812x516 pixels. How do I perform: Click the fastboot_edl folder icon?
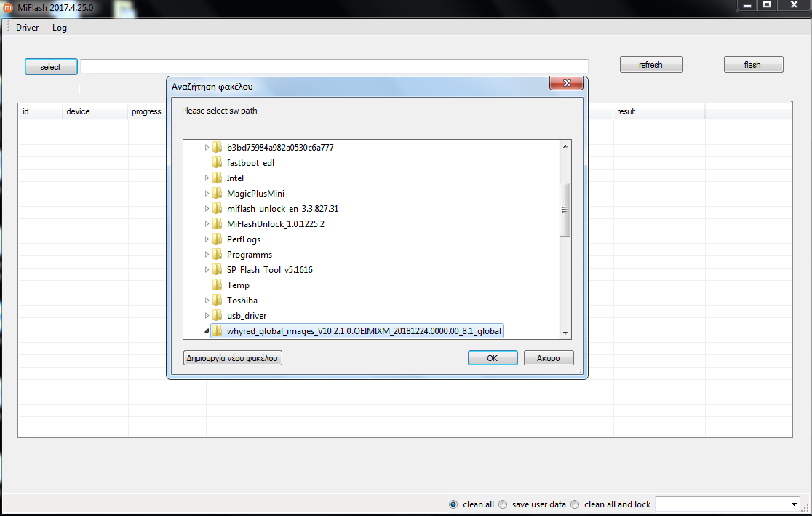[218, 163]
